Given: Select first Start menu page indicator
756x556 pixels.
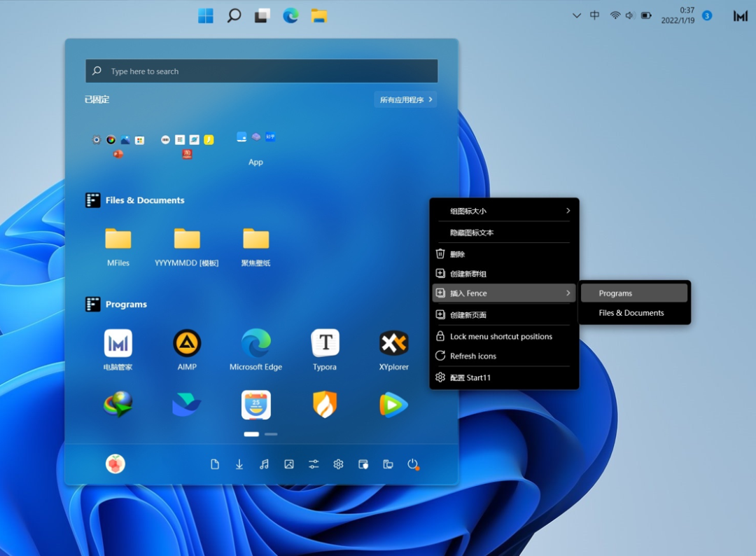Looking at the screenshot, I should [251, 434].
